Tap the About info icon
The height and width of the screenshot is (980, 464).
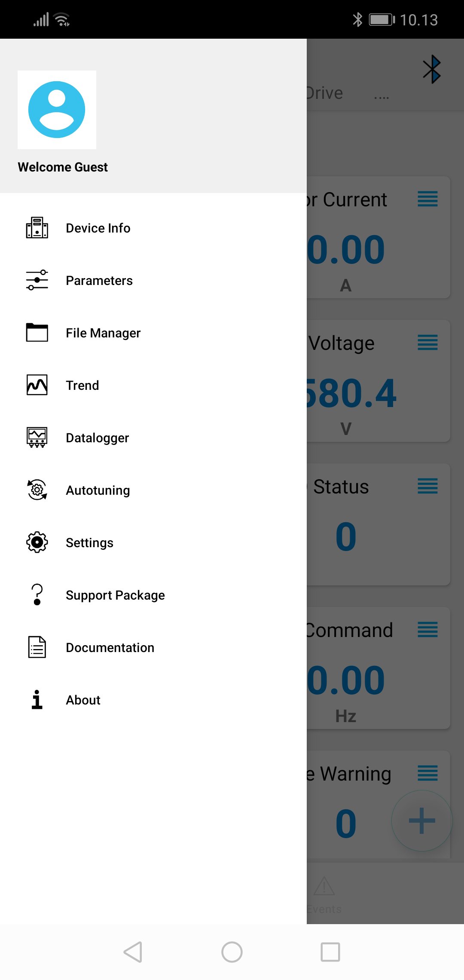pos(37,700)
